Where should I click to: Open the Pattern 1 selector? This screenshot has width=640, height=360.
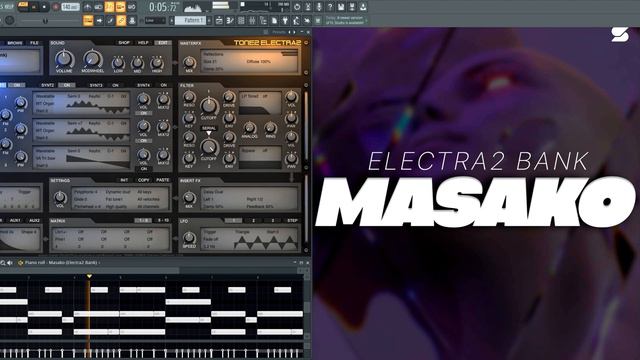191,20
